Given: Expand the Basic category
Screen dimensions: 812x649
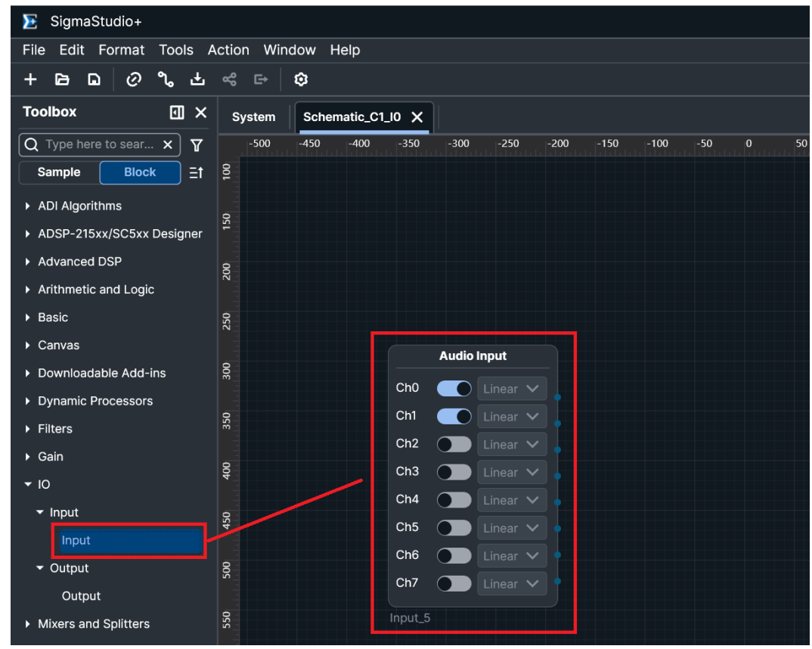Looking at the screenshot, I should pos(27,318).
